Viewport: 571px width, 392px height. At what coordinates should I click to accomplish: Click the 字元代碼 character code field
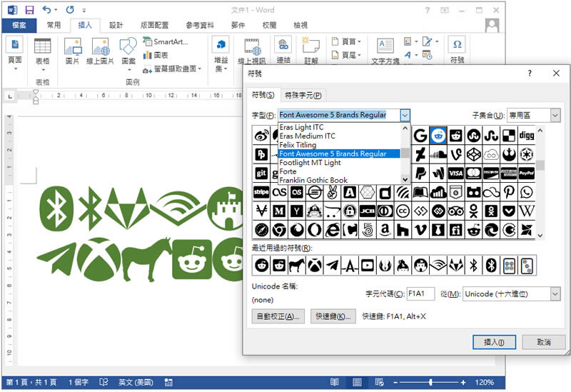[x=420, y=293]
